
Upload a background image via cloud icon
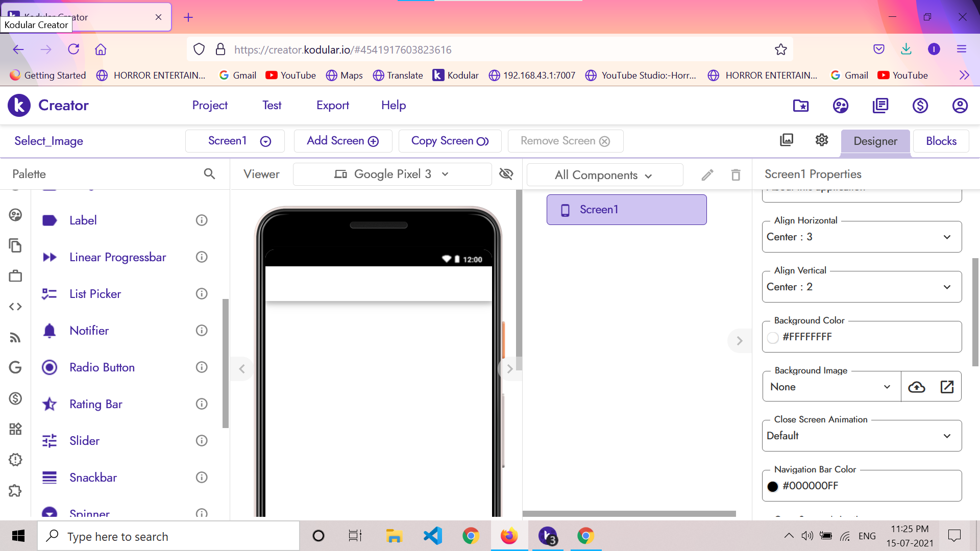click(x=917, y=387)
